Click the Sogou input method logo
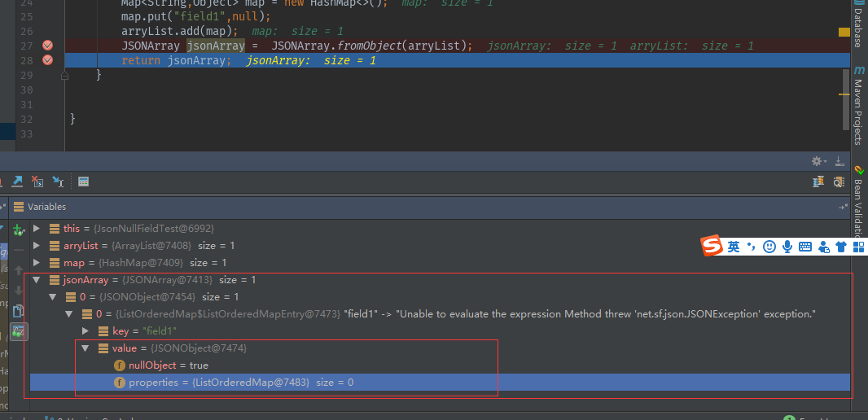868x420 pixels. 712,247
